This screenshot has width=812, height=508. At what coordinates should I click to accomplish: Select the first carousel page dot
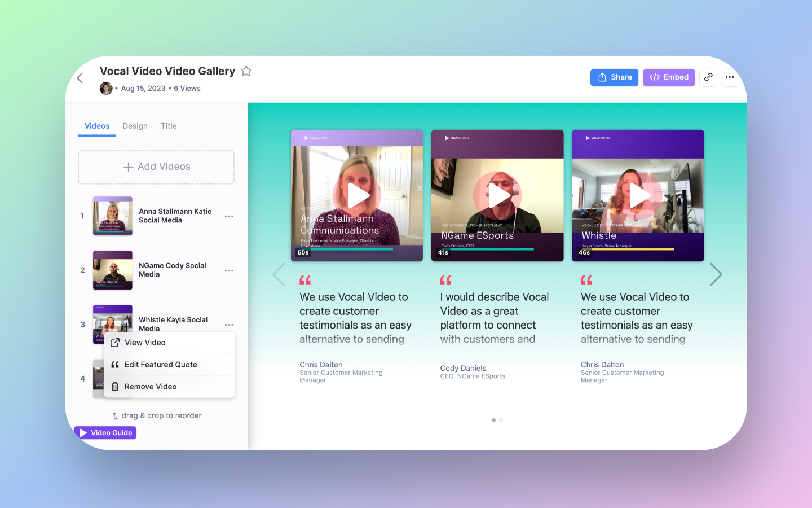pyautogui.click(x=493, y=420)
